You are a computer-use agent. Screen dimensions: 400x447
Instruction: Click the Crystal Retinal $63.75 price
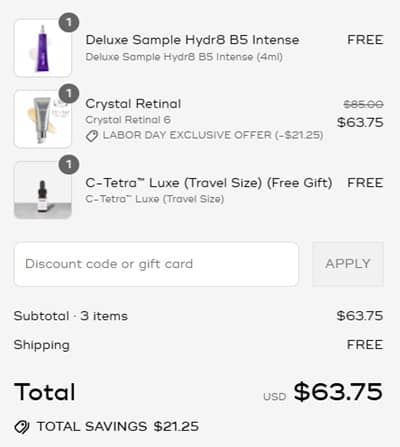pos(360,122)
